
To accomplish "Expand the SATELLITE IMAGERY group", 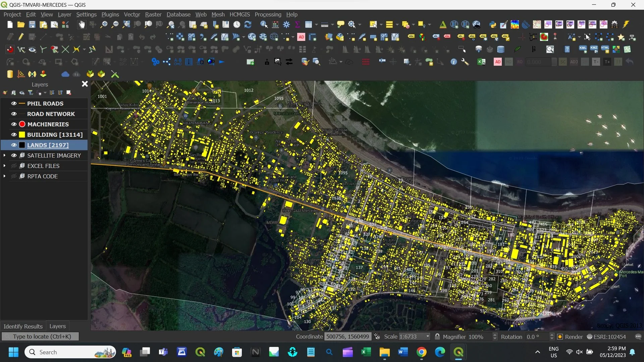I will 4,156.
